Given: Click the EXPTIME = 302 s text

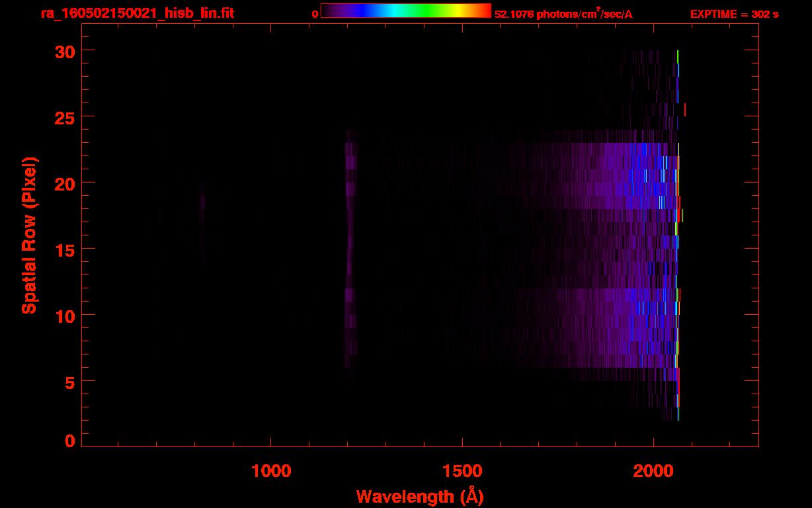Looking at the screenshot, I should [734, 14].
